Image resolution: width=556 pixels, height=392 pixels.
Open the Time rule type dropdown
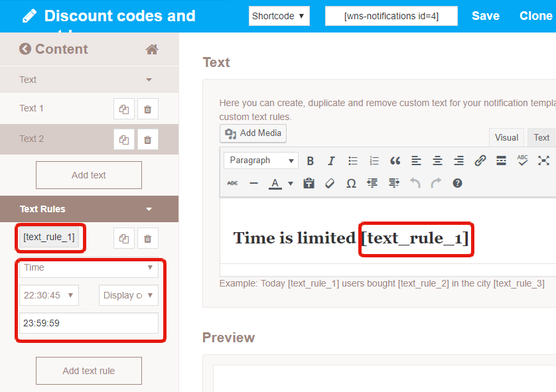[x=89, y=268]
